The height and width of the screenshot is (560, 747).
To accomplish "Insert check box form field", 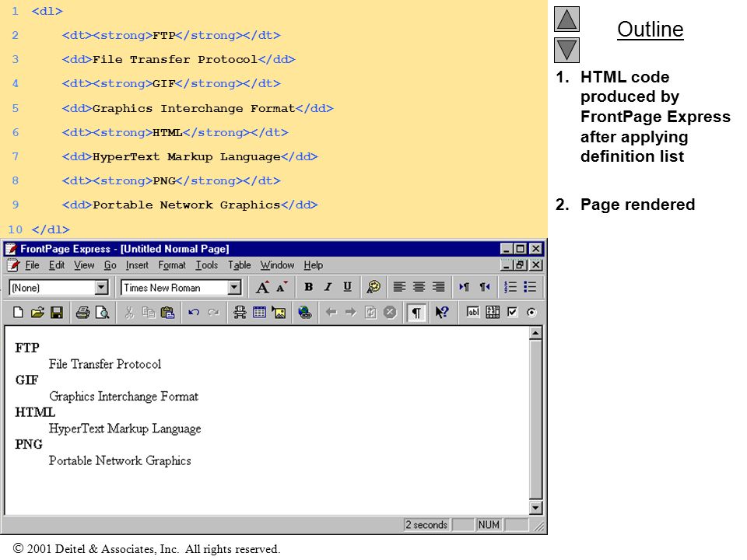I will click(x=512, y=313).
